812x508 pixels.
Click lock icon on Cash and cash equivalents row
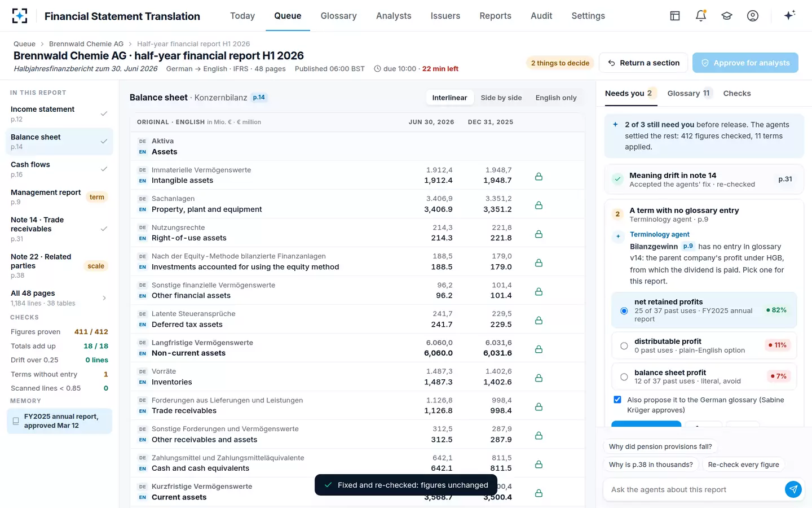pos(539,464)
